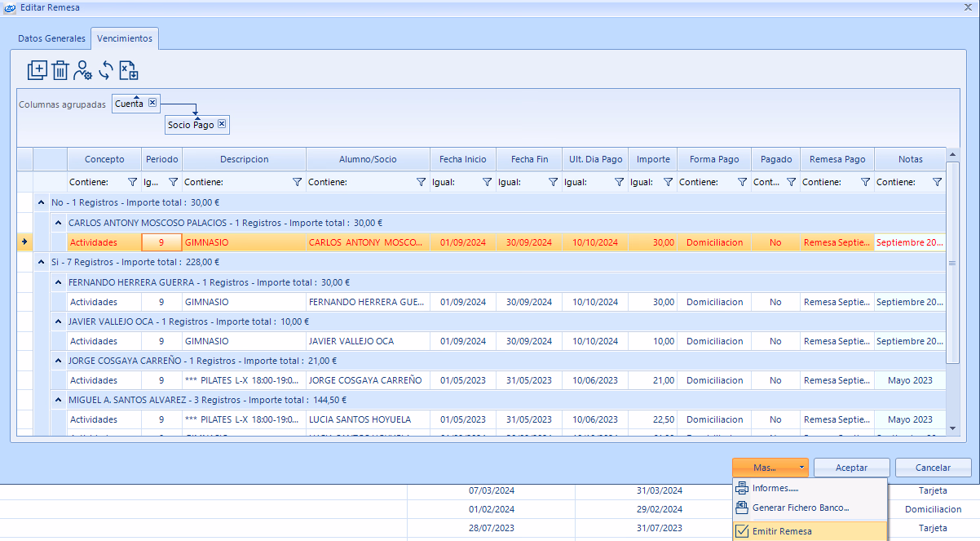
Task: Switch to the Datos Generales tab
Action: [x=51, y=38]
